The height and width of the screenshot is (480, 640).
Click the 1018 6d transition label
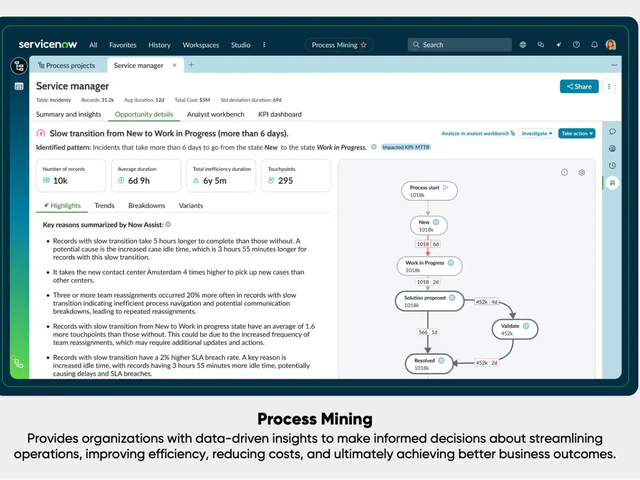(427, 244)
